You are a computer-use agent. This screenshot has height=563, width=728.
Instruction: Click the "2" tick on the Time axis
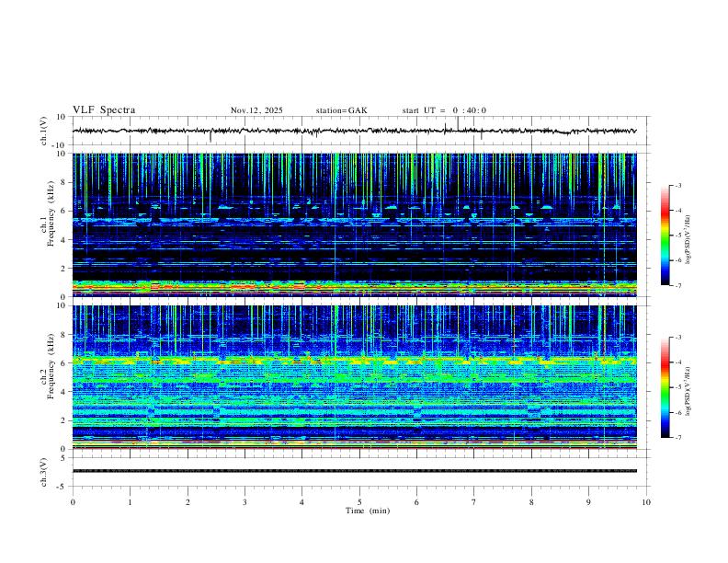(188, 502)
